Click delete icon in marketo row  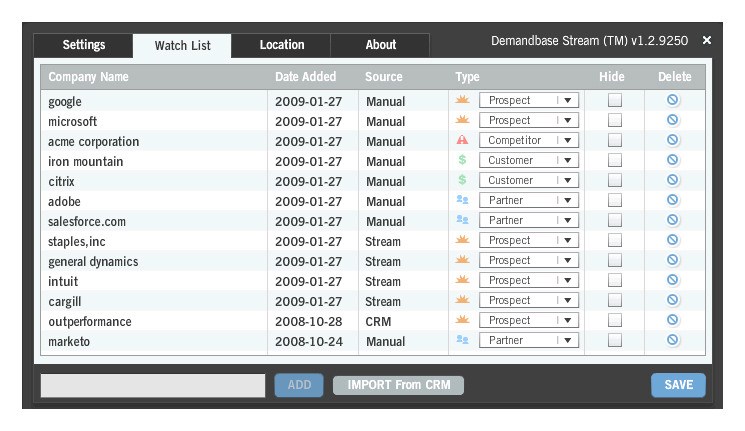pos(672,340)
